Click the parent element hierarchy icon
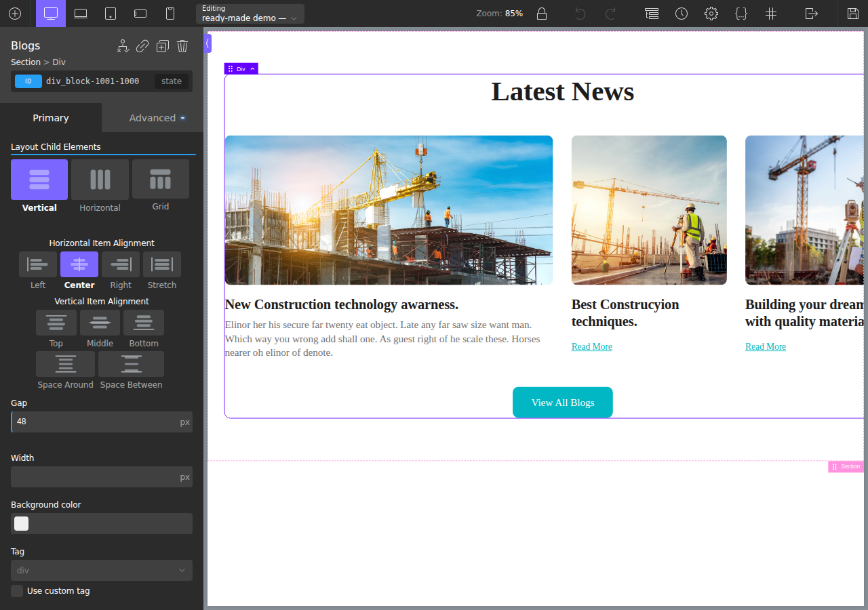The image size is (868, 610). (123, 46)
